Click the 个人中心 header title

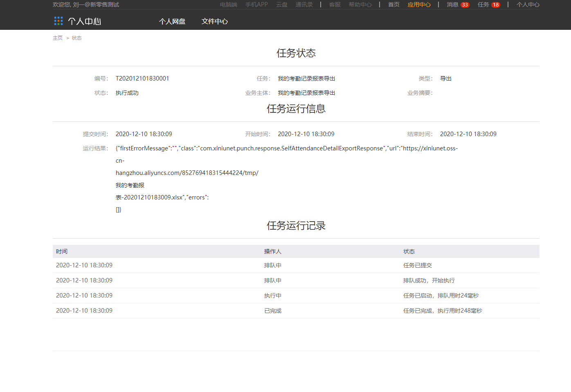click(85, 21)
